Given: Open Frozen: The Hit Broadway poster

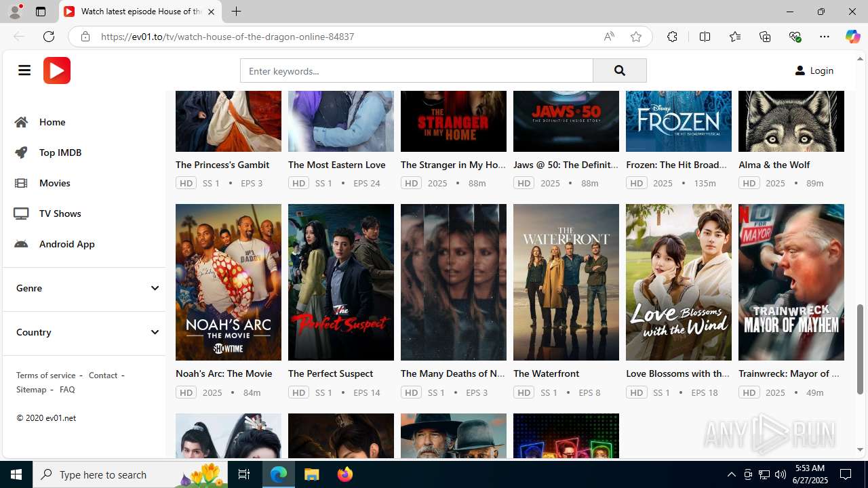Looking at the screenshot, I should pos(679,121).
